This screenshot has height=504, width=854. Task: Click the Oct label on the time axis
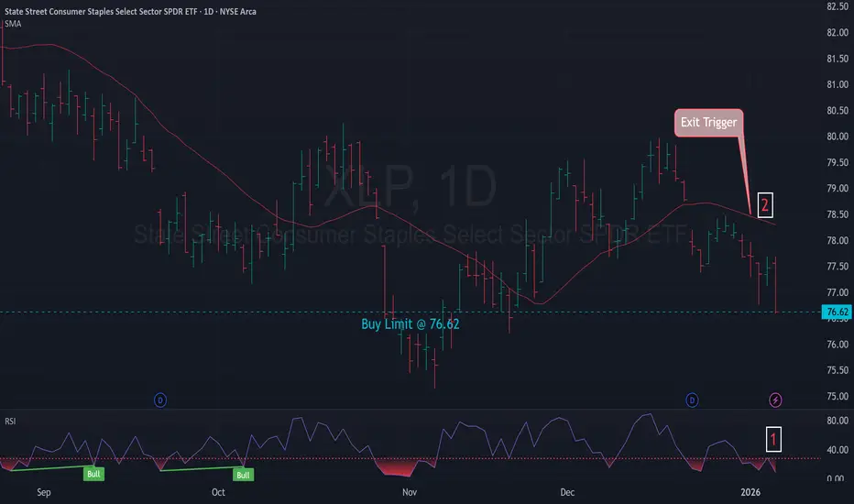(218, 492)
